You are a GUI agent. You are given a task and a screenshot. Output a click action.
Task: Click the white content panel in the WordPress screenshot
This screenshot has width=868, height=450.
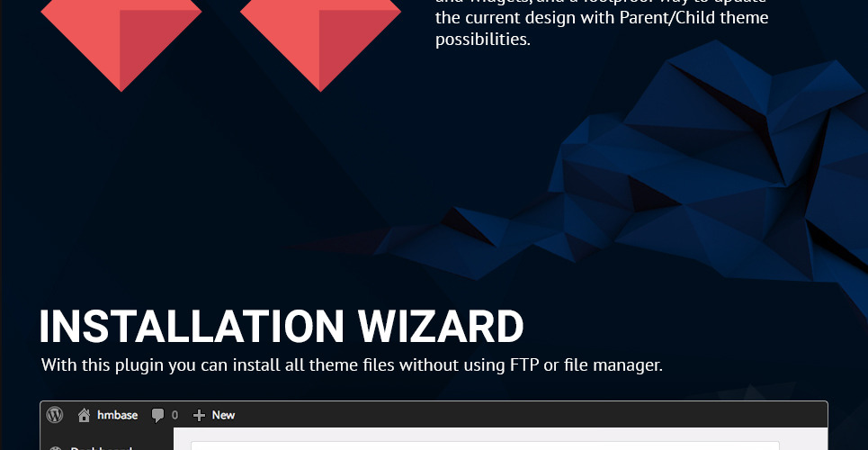tap(484, 445)
